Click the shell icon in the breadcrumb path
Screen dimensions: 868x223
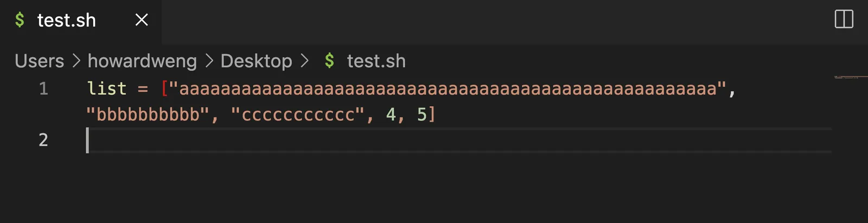329,61
